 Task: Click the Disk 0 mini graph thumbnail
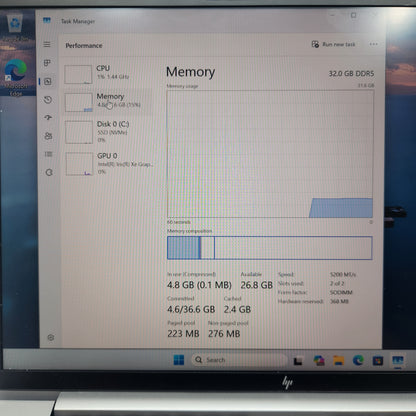click(x=79, y=132)
